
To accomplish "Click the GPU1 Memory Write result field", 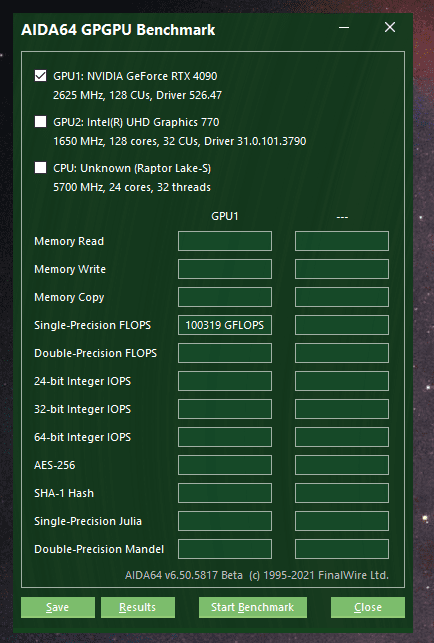I will tap(225, 269).
